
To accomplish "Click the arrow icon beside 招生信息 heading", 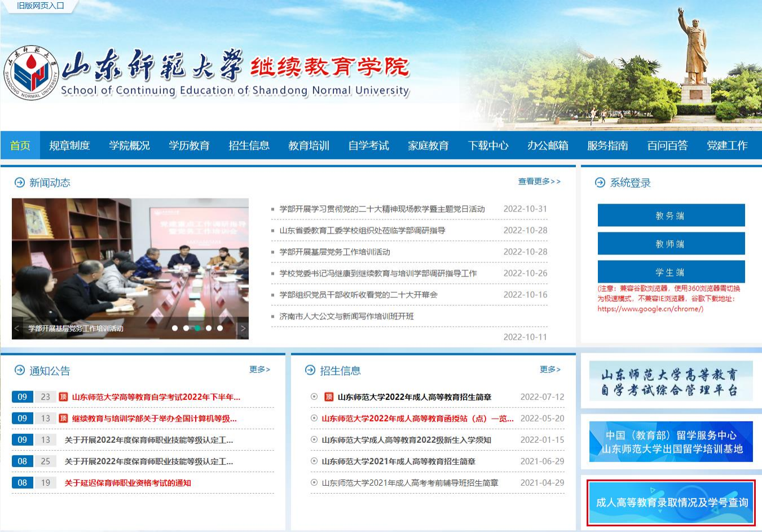I will coord(310,371).
